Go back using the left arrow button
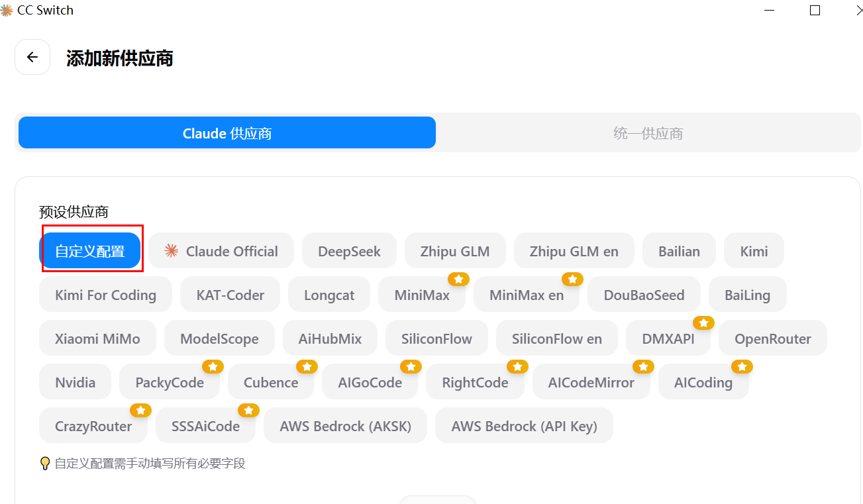 (32, 58)
